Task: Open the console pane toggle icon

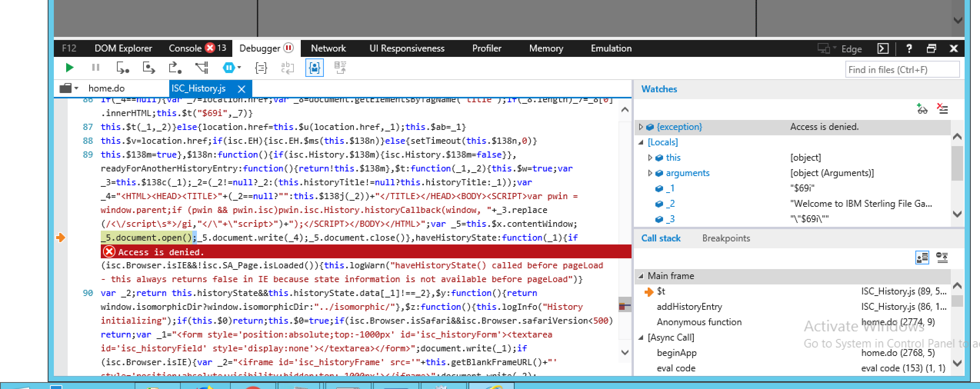Action: tap(883, 48)
